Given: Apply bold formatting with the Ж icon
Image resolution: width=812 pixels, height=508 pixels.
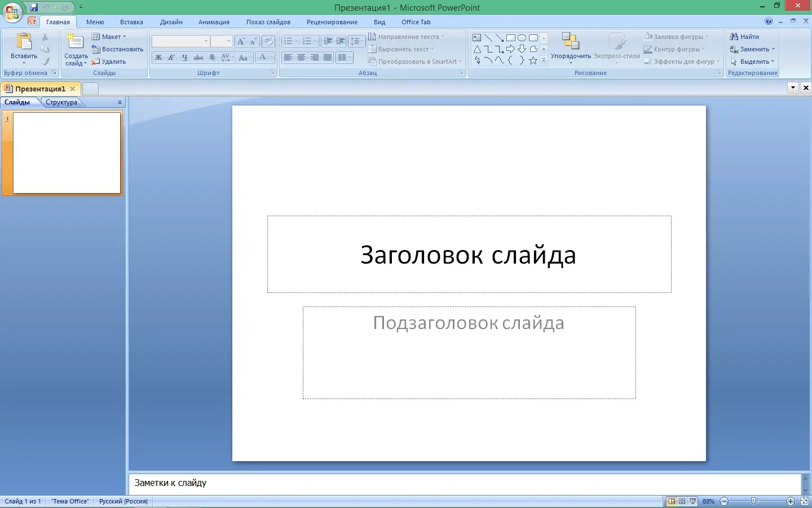Looking at the screenshot, I should click(158, 57).
